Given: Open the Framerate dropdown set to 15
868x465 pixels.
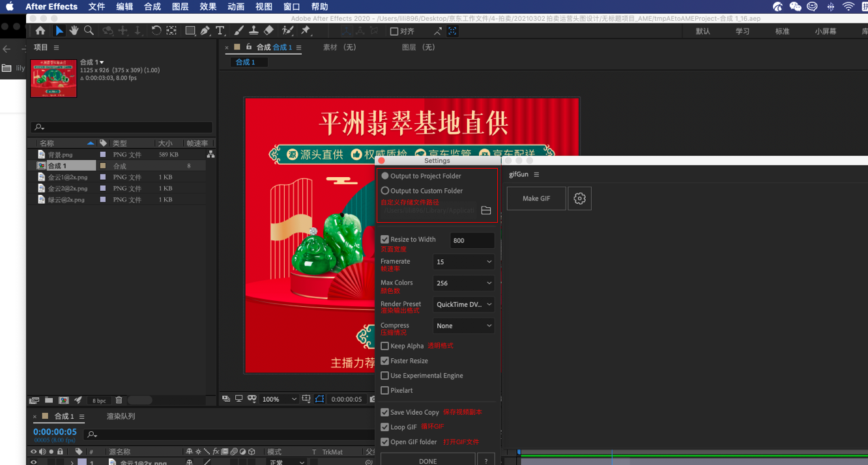Looking at the screenshot, I should pos(463,262).
